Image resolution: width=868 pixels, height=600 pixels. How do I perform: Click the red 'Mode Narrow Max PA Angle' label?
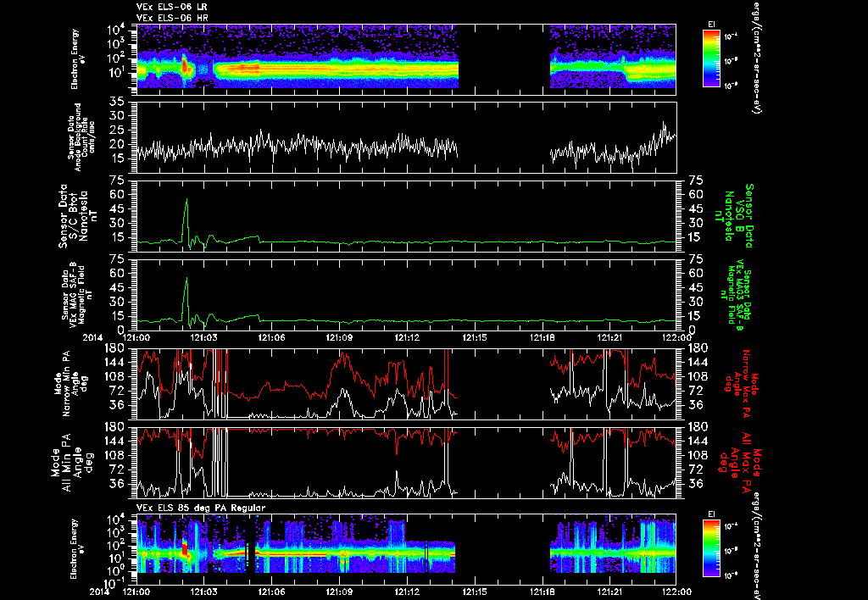[741, 383]
